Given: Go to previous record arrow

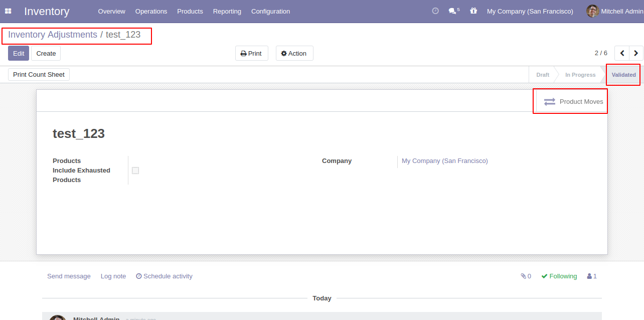Looking at the screenshot, I should [x=622, y=53].
